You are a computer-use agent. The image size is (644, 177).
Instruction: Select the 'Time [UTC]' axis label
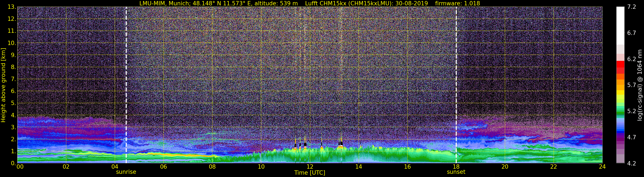point(309,172)
